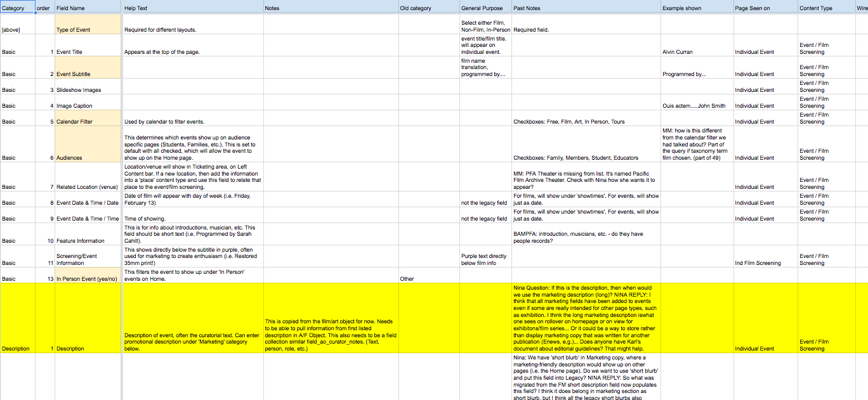Select order number '10' cell
Screen dimensions: 868x400
point(44,234)
